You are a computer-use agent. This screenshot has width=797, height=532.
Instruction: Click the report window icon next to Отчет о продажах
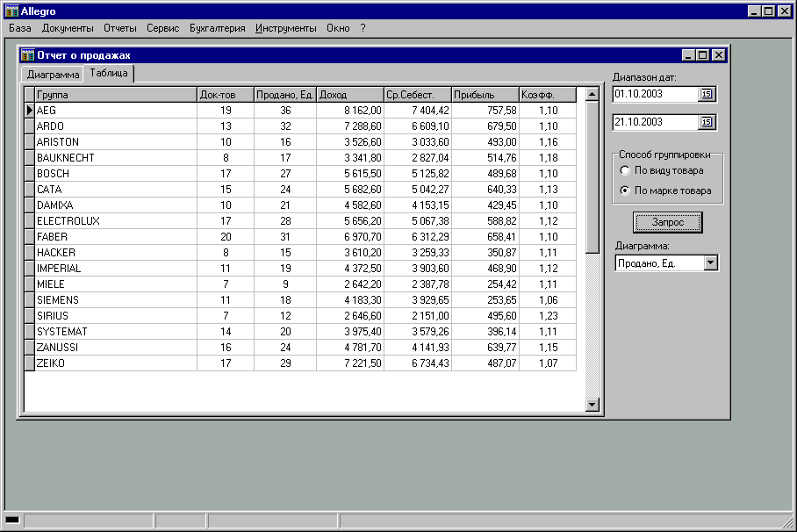pyautogui.click(x=27, y=55)
